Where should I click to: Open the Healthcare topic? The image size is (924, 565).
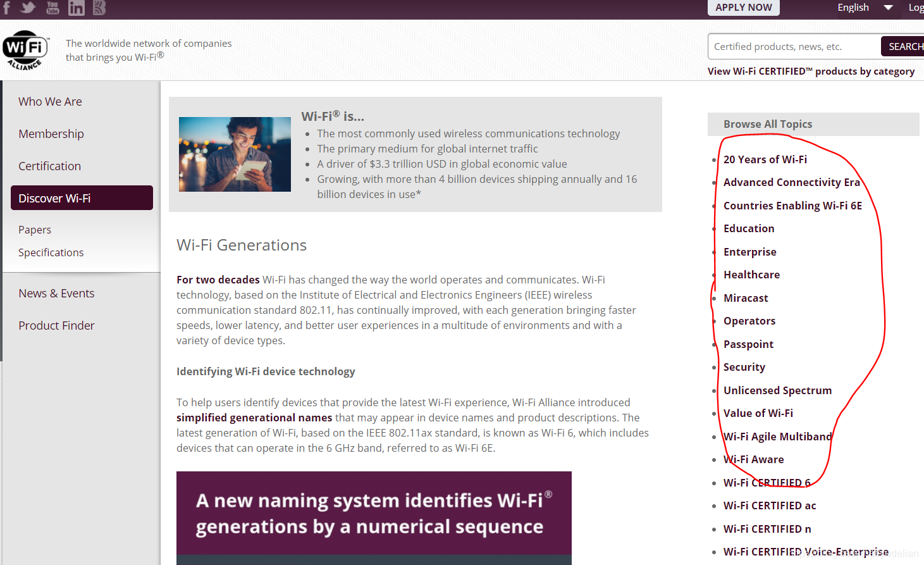tap(751, 275)
